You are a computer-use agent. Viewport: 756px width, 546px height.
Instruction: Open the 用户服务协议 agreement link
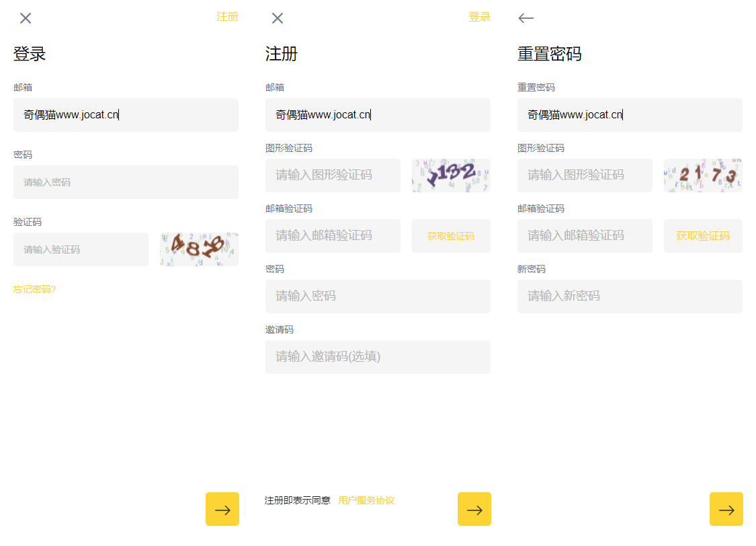366,500
